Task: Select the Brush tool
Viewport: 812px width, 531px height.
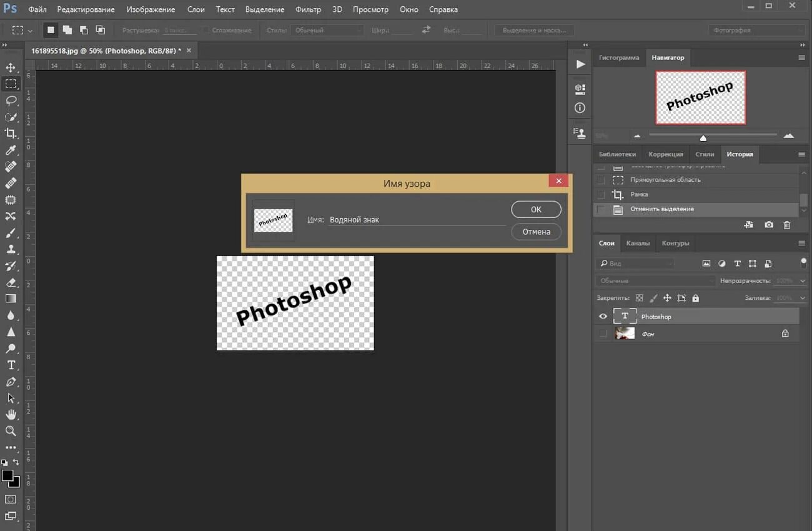Action: [x=11, y=233]
